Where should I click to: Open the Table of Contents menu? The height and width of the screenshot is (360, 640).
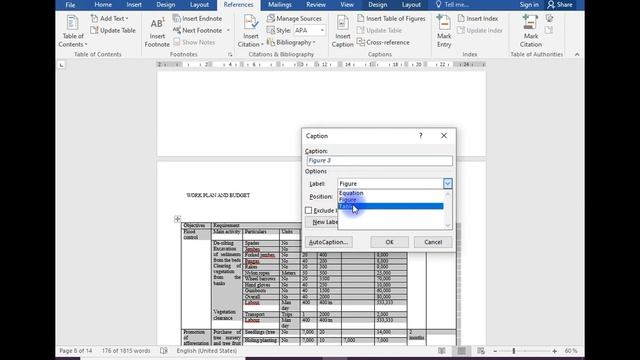[x=73, y=32]
